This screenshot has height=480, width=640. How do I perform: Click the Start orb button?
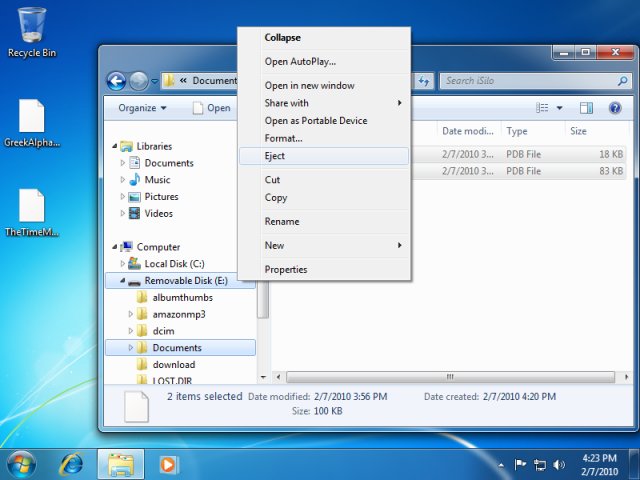point(21,464)
